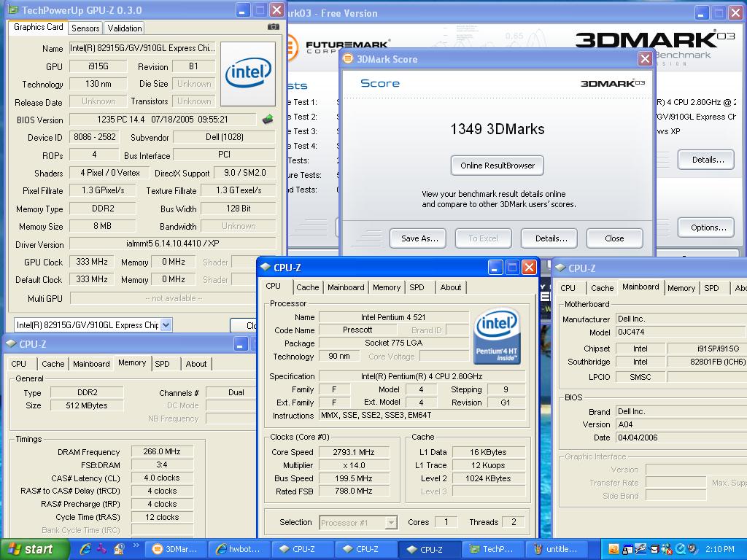Open About tab in center CPU-Z window
The height and width of the screenshot is (560, 747).
pos(450,287)
